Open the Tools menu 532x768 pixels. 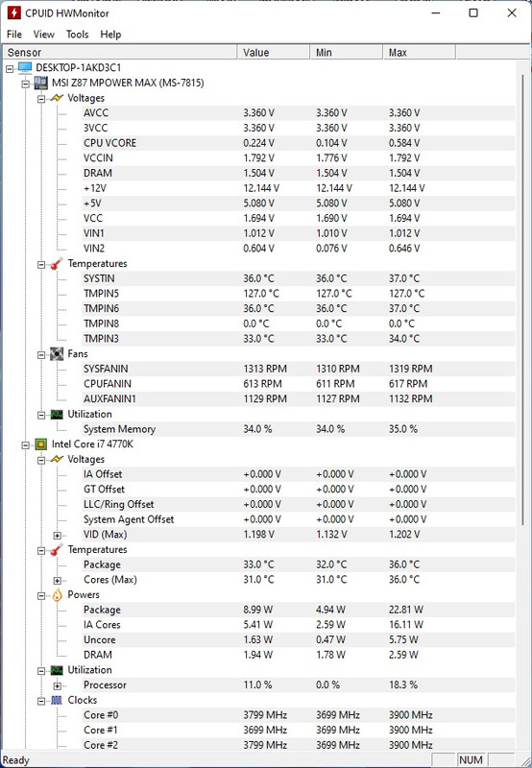(78, 35)
